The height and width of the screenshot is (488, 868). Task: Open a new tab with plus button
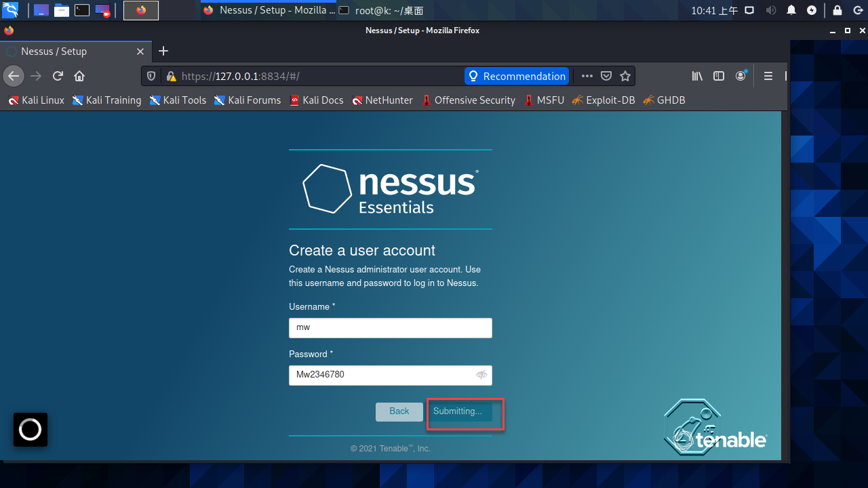coord(163,52)
